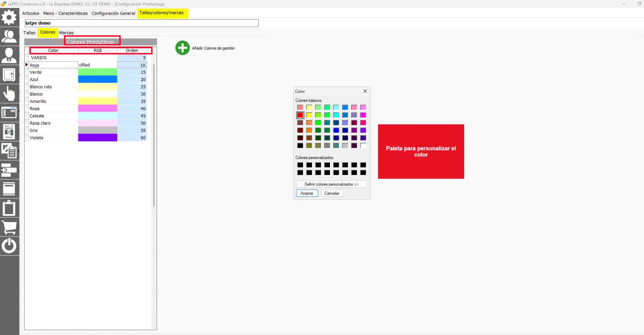644x335 pixels.
Task: Click the clipboard sidebar icon
Action: 9,208
